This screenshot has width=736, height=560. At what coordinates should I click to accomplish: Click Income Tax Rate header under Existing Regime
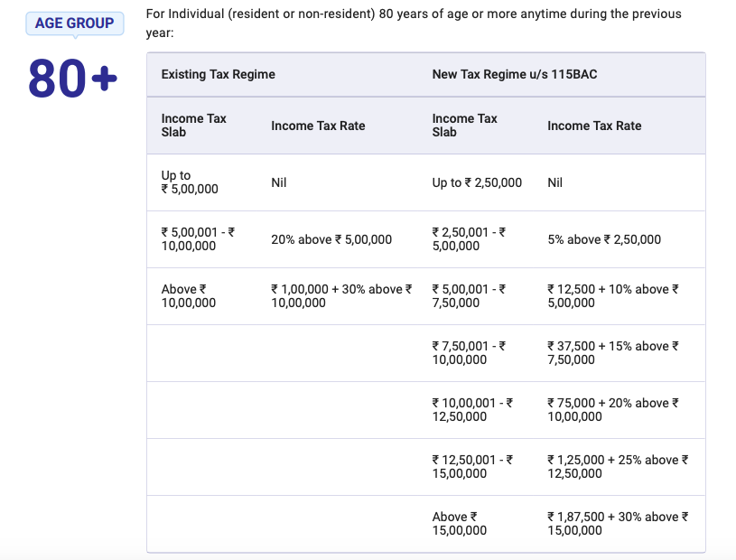(318, 126)
